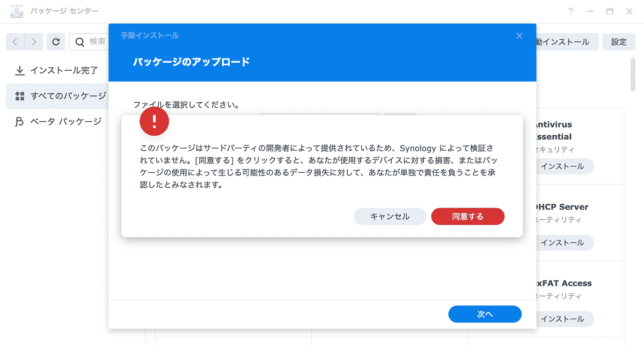644x352 pixels.
Task: Click the search magnifier icon
Action: 79,41
